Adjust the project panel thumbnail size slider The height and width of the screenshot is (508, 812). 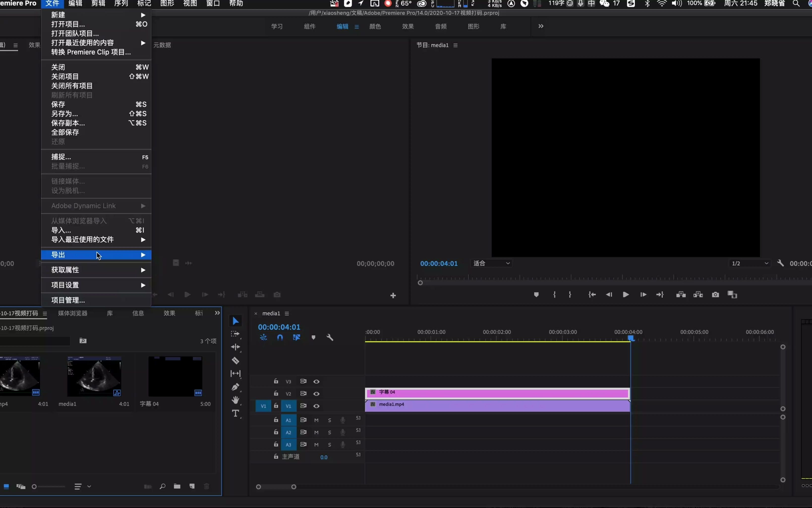click(x=34, y=486)
